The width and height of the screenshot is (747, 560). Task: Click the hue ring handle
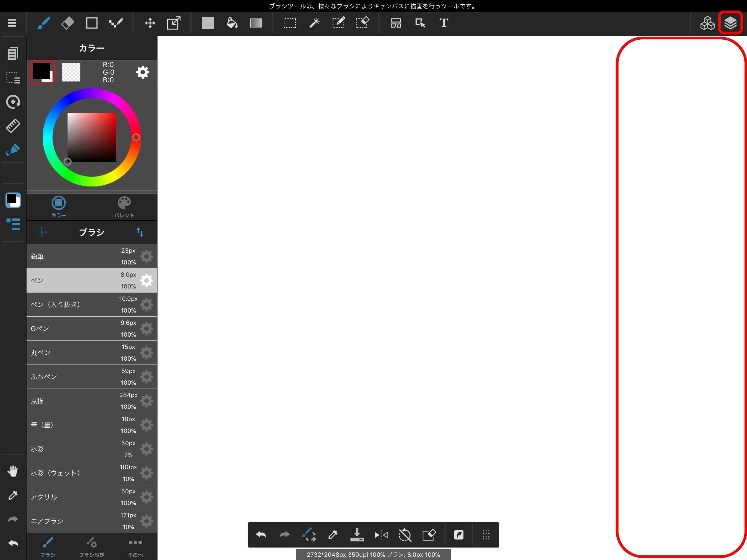point(136,137)
